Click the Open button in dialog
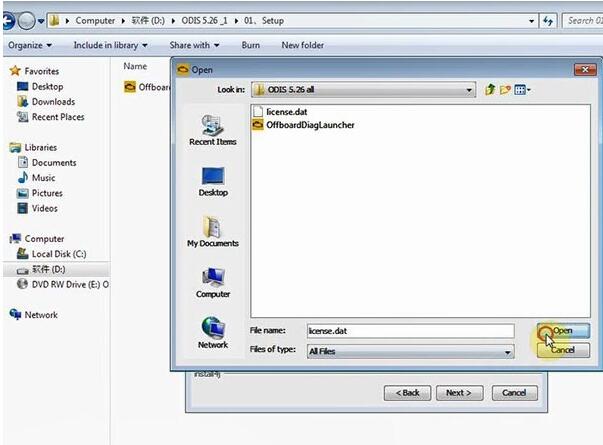603x445 pixels. click(563, 331)
